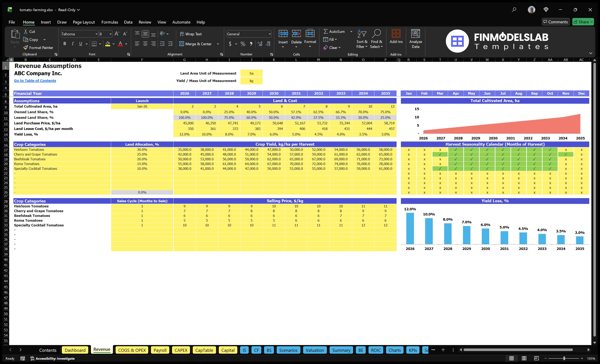Screen dimensions: 600x364
Task: Click the Increase Indent icon
Action: click(170, 44)
